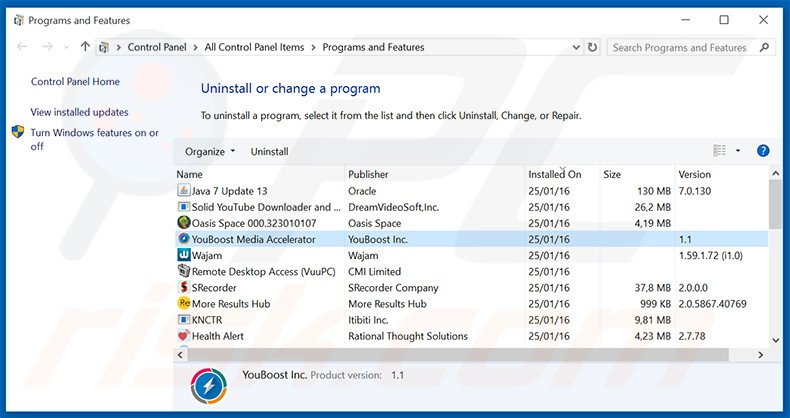Click publisher CMI Limited cell
Image resolution: width=790 pixels, height=418 pixels.
[374, 271]
